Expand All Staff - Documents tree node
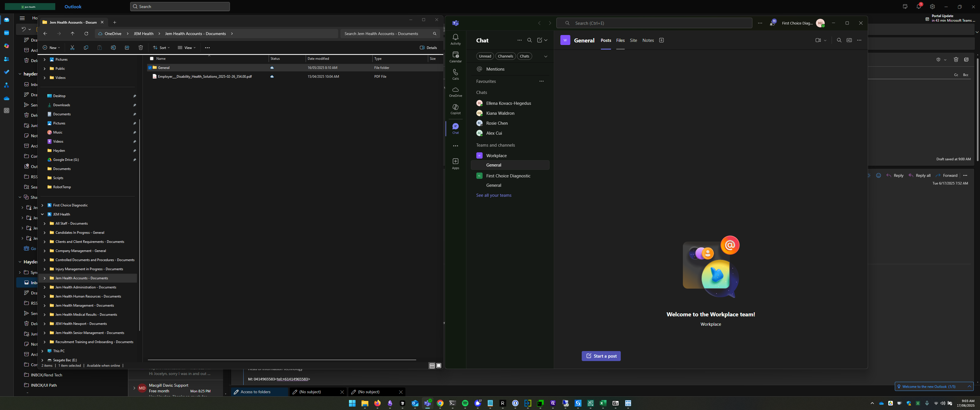Screen dimensions: 980x410 point(44,223)
